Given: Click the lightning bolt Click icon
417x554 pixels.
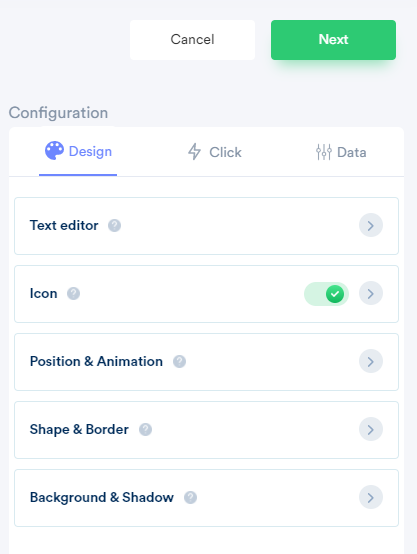Looking at the screenshot, I should click(x=194, y=152).
